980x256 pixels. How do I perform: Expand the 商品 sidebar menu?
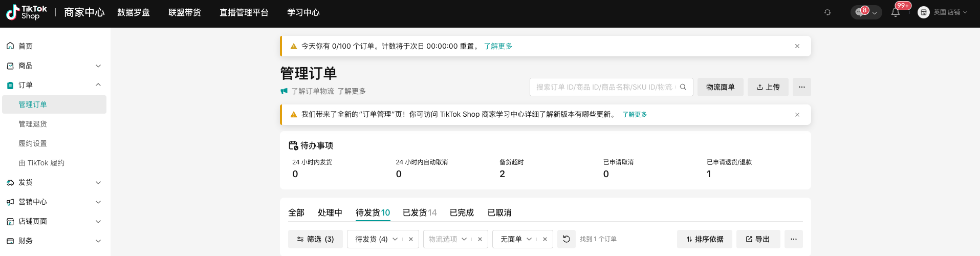point(98,66)
